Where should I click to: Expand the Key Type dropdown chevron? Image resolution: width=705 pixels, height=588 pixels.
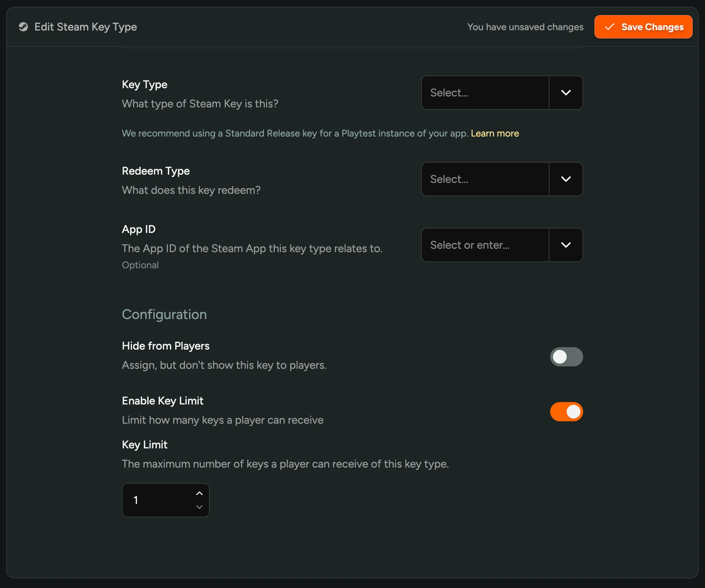[566, 93]
